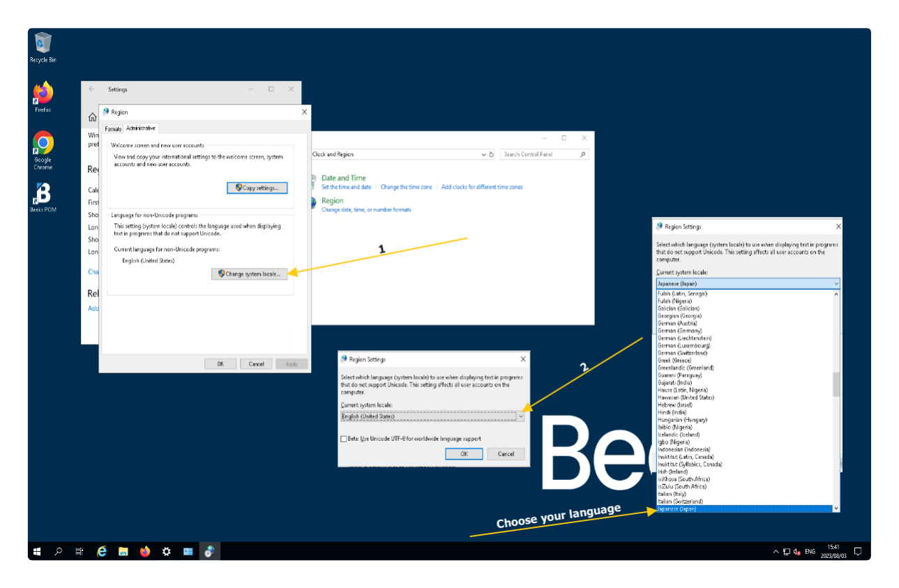Click the volume icon in the system tray
Screen dimensions: 899x588
click(796, 552)
